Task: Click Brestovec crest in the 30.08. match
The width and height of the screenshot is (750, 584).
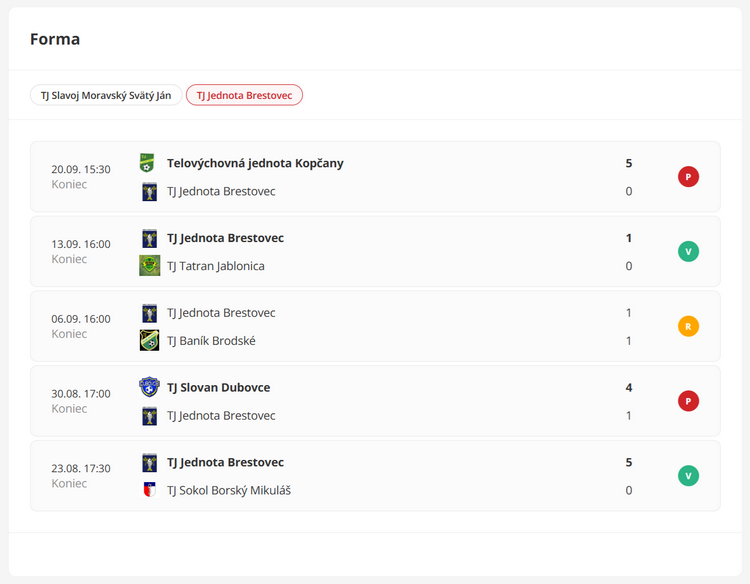Action: pyautogui.click(x=150, y=416)
